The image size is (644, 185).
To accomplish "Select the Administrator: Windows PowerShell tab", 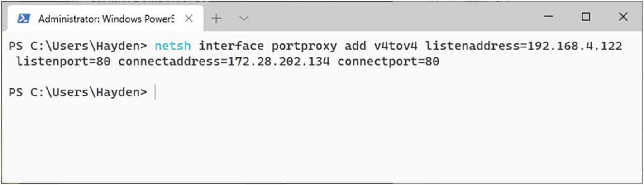I will [x=105, y=19].
